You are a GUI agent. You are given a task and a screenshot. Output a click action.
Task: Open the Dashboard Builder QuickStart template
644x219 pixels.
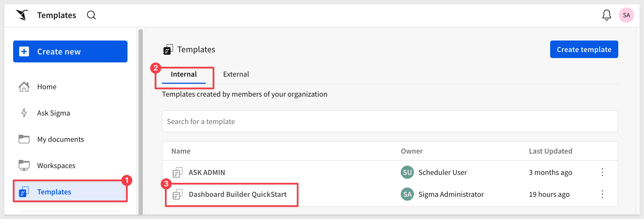coord(237,194)
